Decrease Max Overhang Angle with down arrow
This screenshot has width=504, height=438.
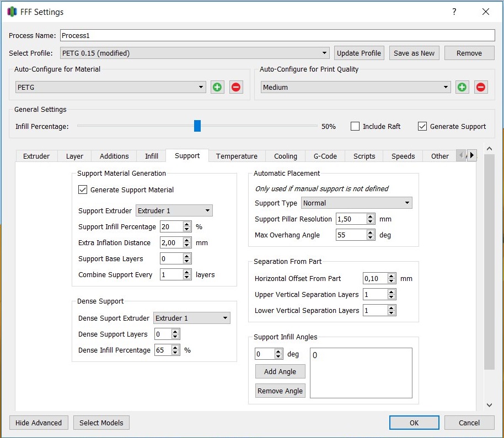coord(371,237)
